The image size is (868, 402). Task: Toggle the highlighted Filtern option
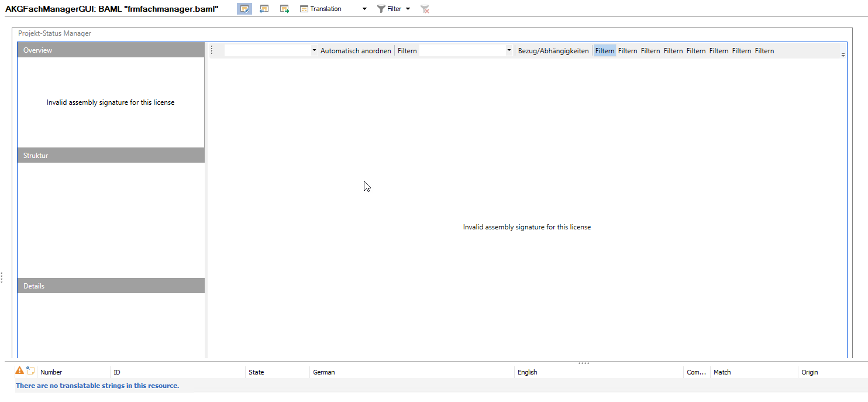(604, 50)
